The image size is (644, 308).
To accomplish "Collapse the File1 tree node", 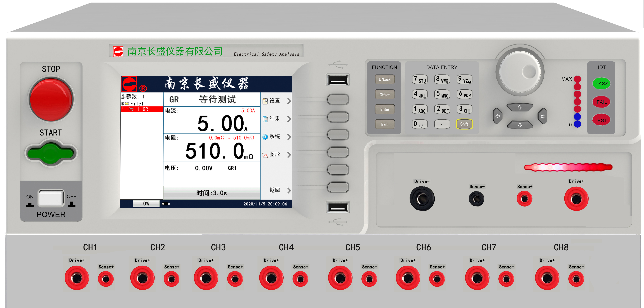I will pos(123,104).
